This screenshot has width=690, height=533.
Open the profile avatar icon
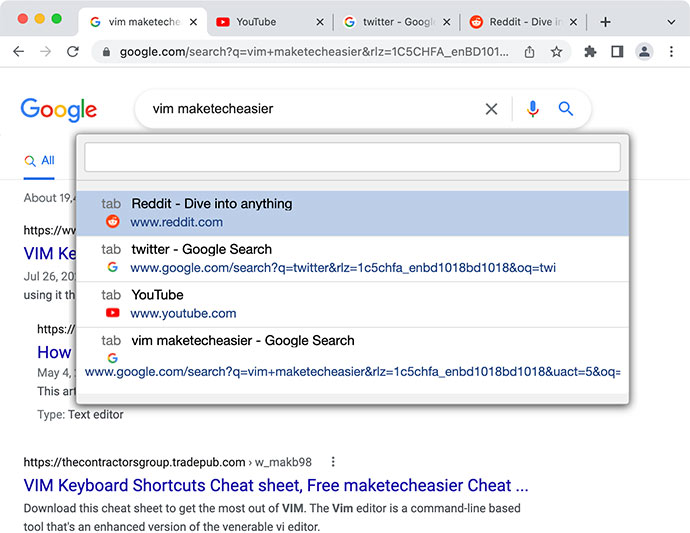click(x=644, y=52)
